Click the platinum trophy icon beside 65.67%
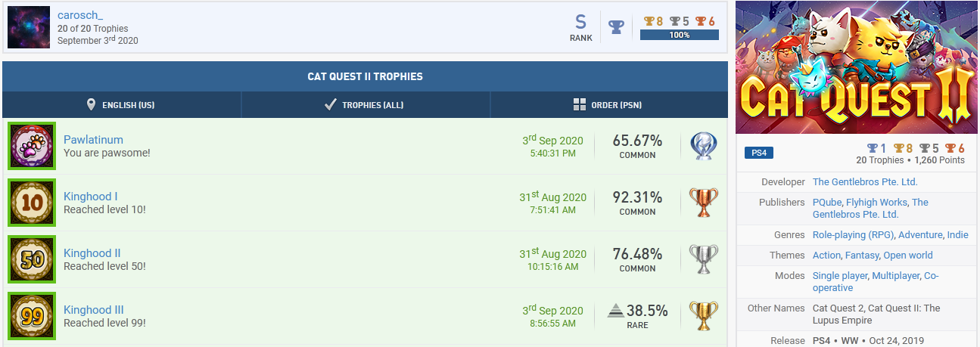This screenshot has width=980, height=347. (703, 146)
